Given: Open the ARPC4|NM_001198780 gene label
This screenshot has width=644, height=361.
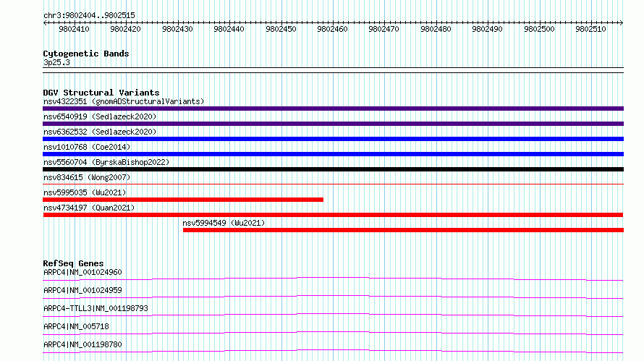Looking at the screenshot, I should (x=82, y=344).
